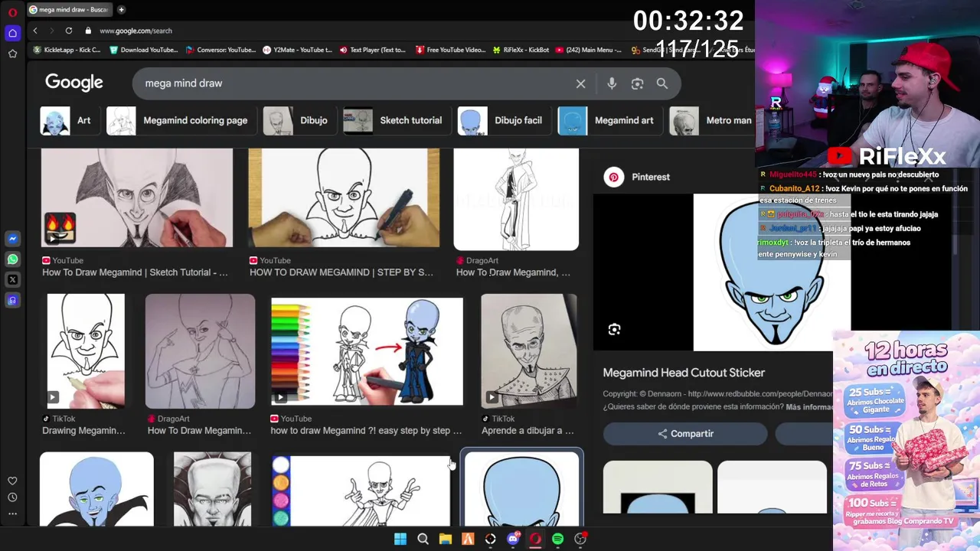Open DragoArt 'How To Draw Megamin...' pencil sketch

pyautogui.click(x=200, y=351)
